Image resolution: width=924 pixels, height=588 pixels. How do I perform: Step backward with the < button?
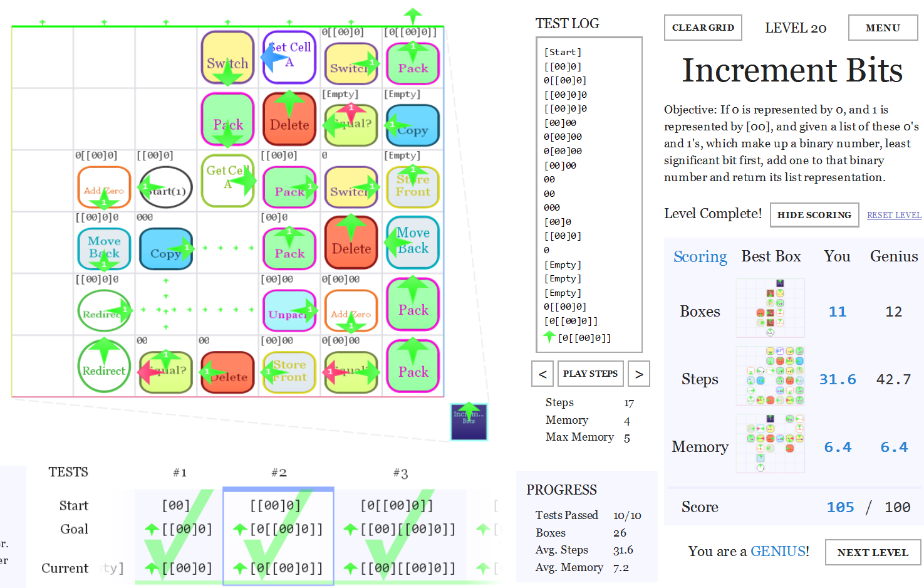tap(542, 374)
